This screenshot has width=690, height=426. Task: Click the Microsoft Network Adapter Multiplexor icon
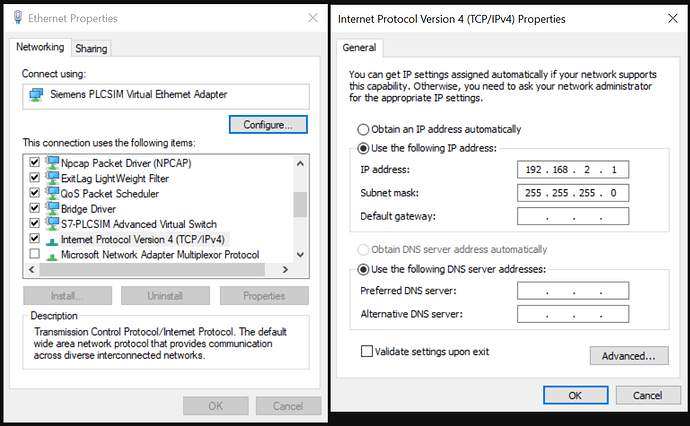click(x=51, y=255)
